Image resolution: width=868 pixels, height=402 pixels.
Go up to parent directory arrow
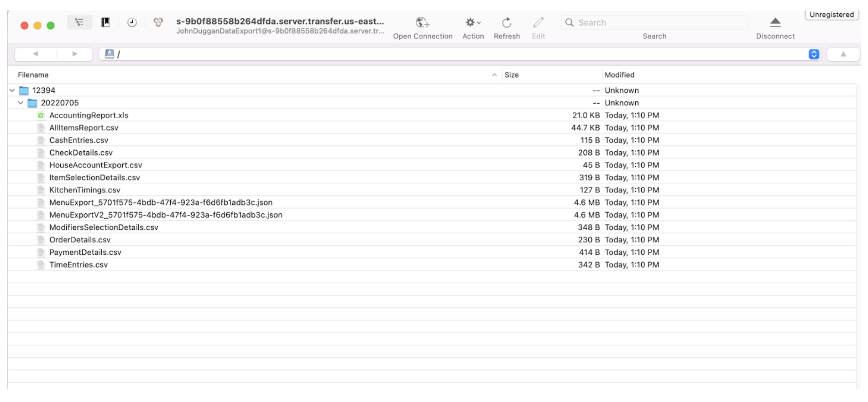843,54
